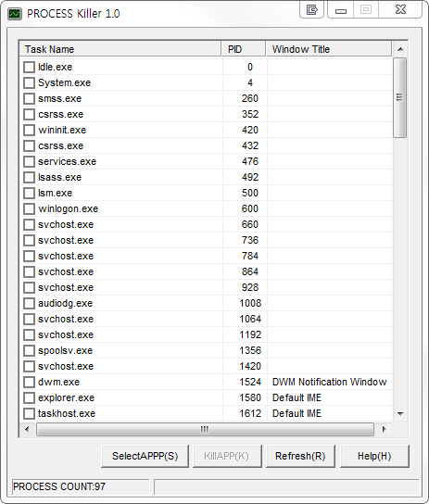This screenshot has height=504, width=429.
Task: Click the vertical scrollbar thumb
Action: [x=400, y=97]
